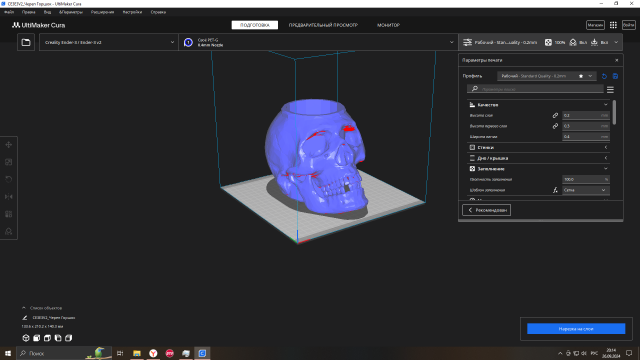The width and height of the screenshot is (640, 360).
Task: Click the Marketplace button
Action: [x=595, y=25]
